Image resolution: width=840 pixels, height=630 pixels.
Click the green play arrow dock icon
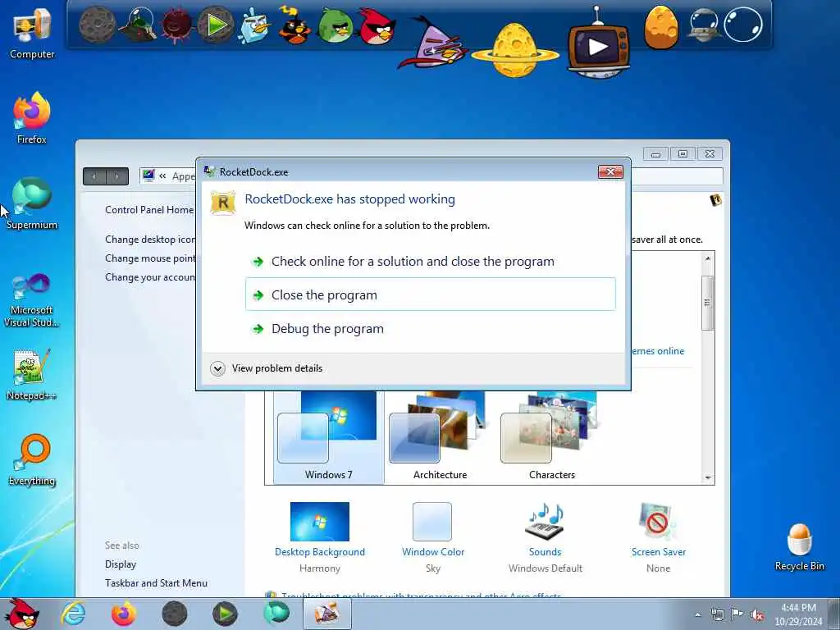coord(216,25)
